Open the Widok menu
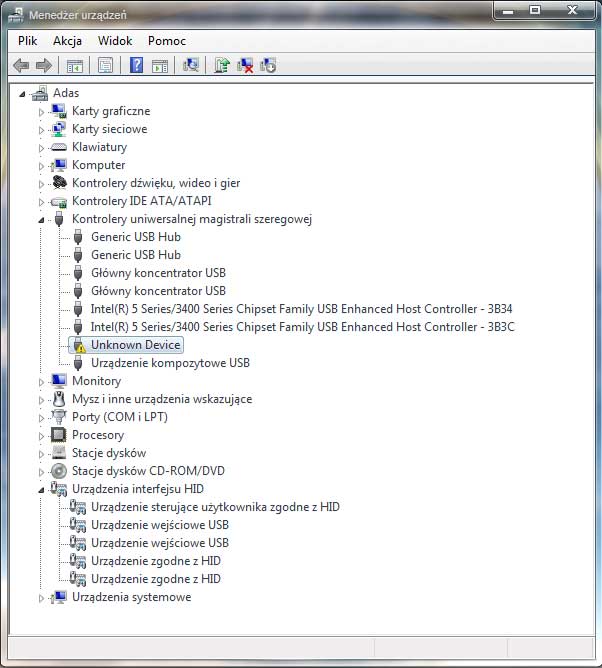 115,41
